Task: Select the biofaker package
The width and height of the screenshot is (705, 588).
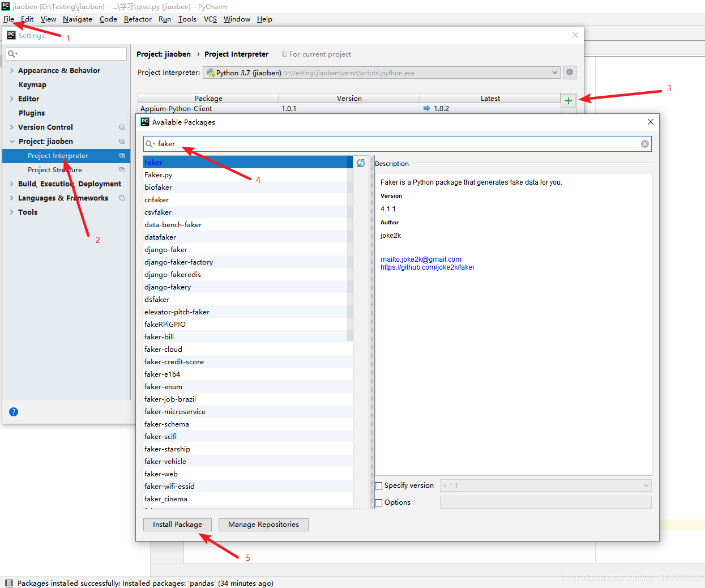Action: (x=248, y=188)
